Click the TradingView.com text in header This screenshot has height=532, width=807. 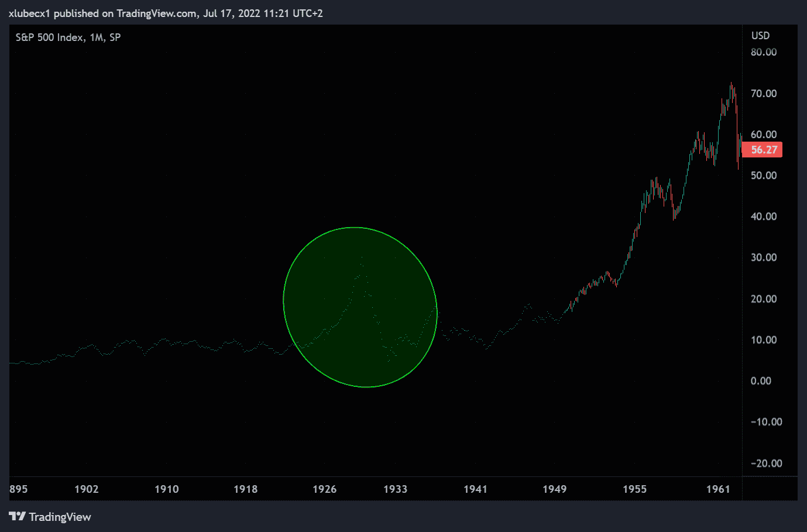click(156, 13)
